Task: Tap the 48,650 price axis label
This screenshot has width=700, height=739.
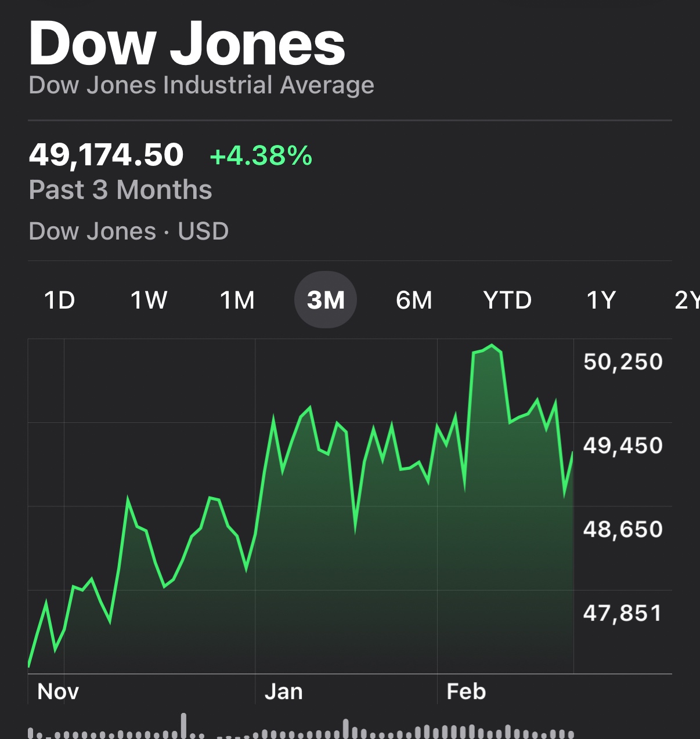Action: point(623,530)
